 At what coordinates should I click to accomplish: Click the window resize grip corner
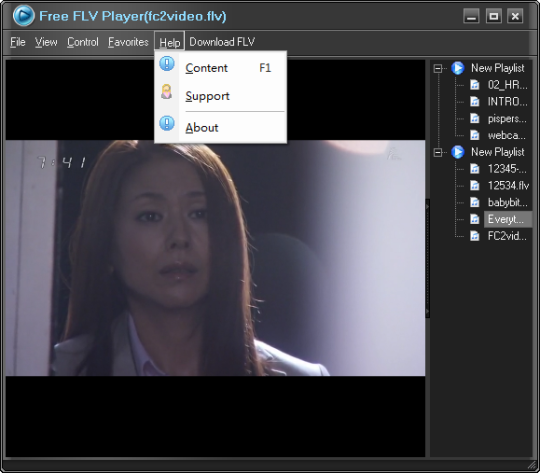coord(532,465)
